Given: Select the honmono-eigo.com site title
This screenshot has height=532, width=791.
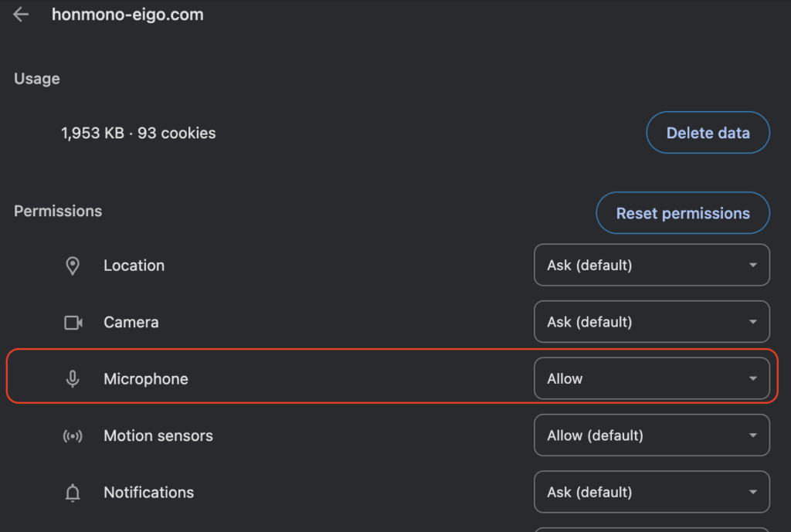Looking at the screenshot, I should (127, 15).
